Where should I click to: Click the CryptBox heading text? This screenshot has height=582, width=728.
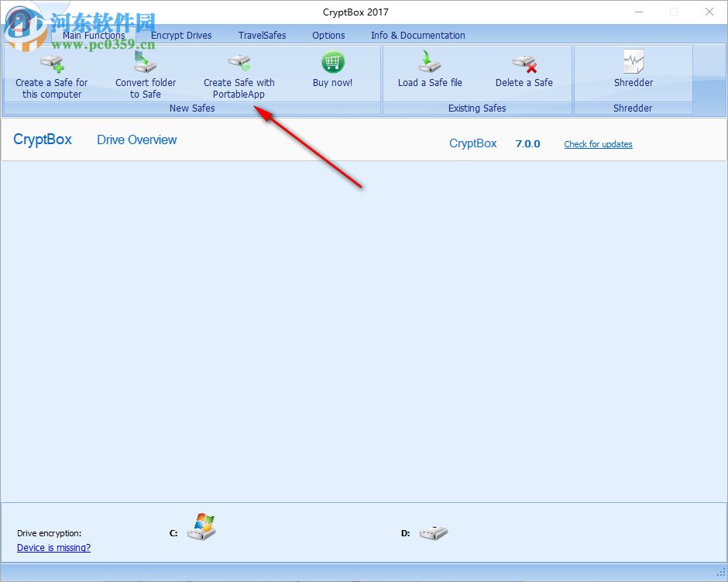coord(43,139)
